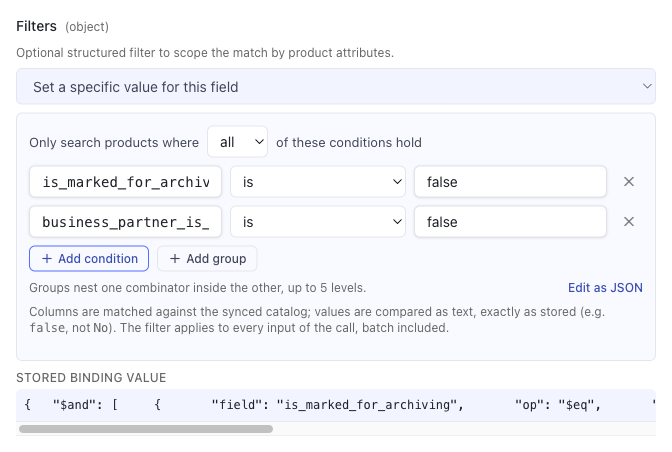Click the Add condition button
Image resolution: width=672 pixels, height=452 pixels.
(x=89, y=258)
